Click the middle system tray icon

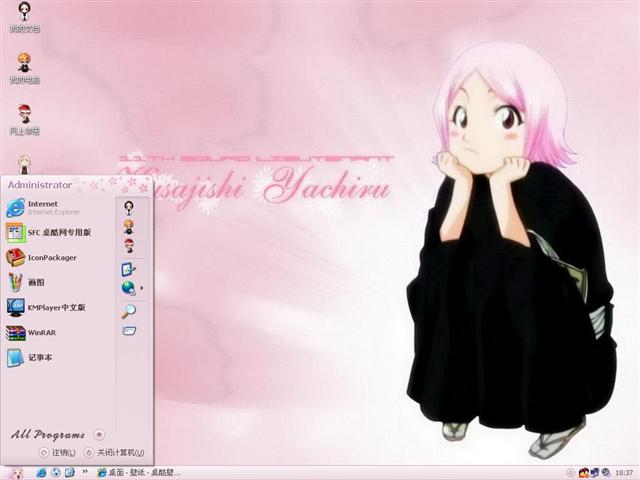pyautogui.click(x=595, y=473)
